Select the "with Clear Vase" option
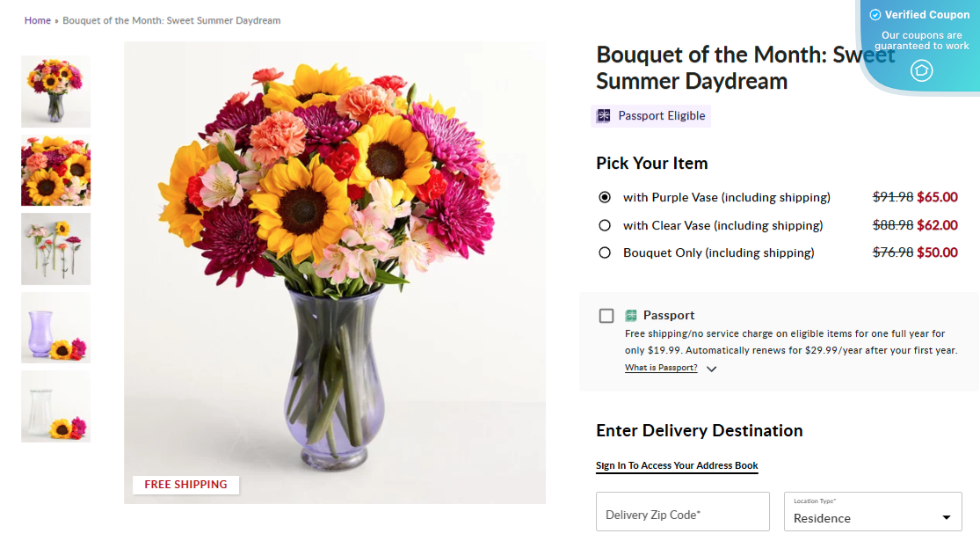The image size is (980, 541). (604, 224)
